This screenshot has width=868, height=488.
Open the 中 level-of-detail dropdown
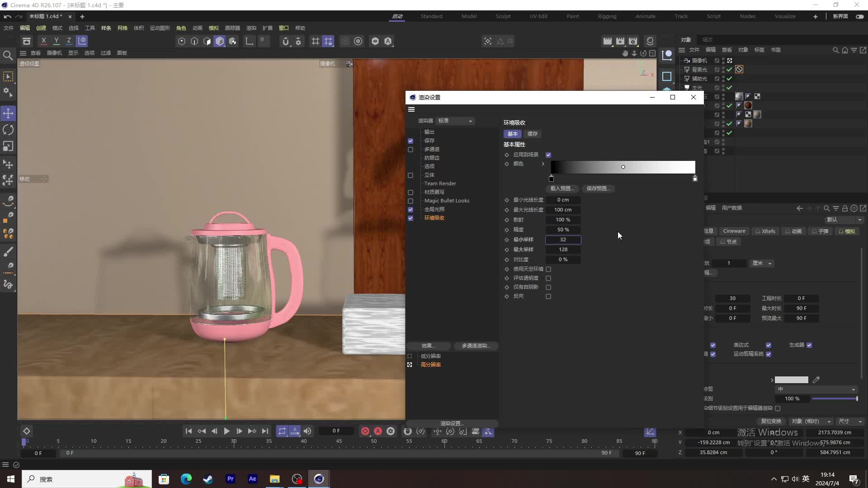tap(816, 389)
